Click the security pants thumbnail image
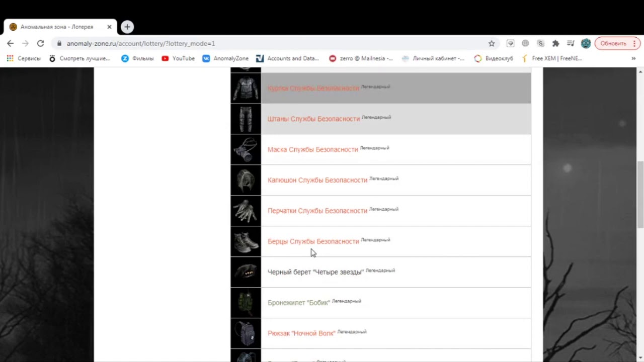 coord(246,119)
